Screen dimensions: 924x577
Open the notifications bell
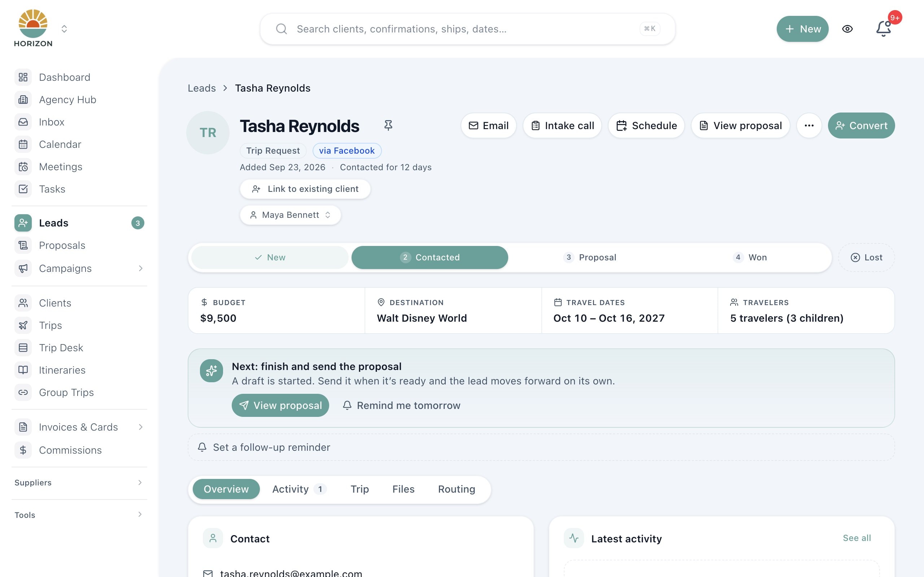(x=884, y=28)
